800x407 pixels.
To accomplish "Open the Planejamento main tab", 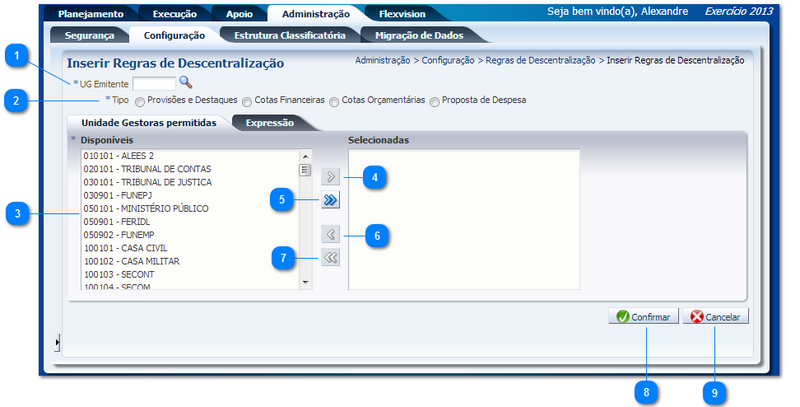I will coord(90,14).
